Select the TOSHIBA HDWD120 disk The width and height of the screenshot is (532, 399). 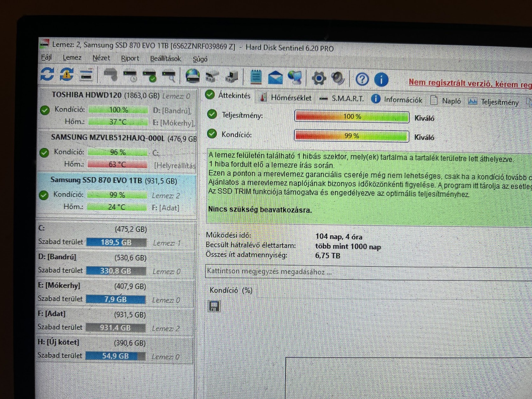click(117, 109)
